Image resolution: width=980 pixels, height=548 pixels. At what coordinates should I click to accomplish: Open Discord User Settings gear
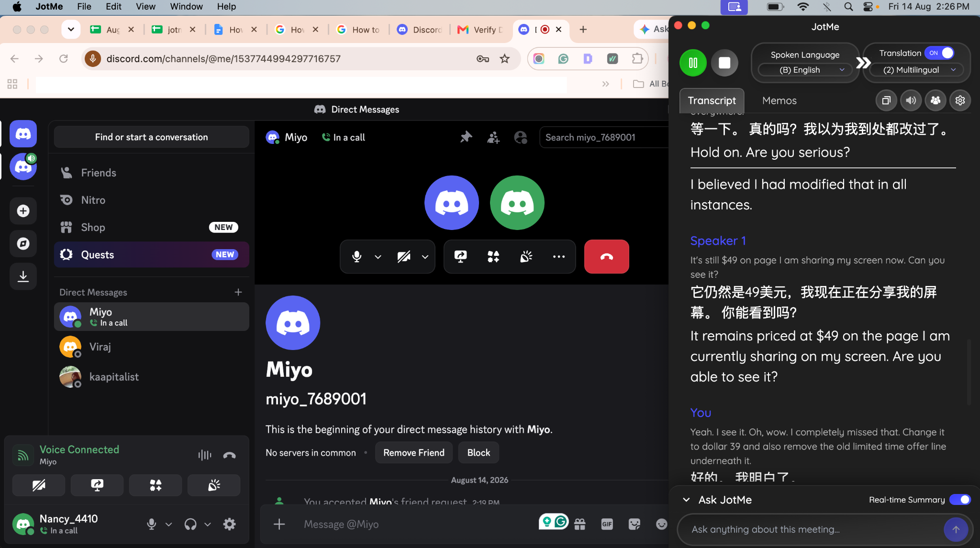[229, 524]
